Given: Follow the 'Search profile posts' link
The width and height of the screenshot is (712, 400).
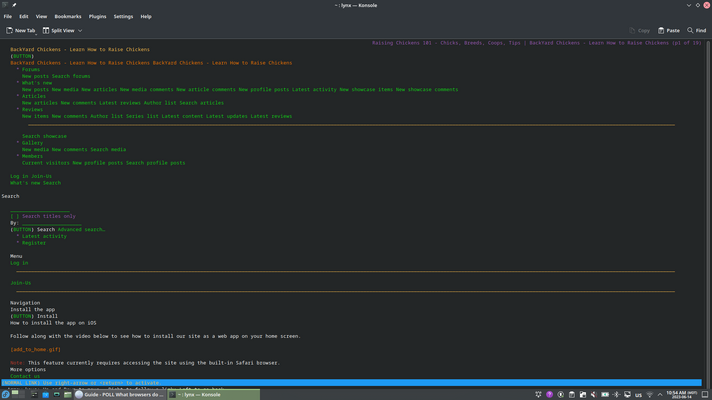Looking at the screenshot, I should [155, 163].
